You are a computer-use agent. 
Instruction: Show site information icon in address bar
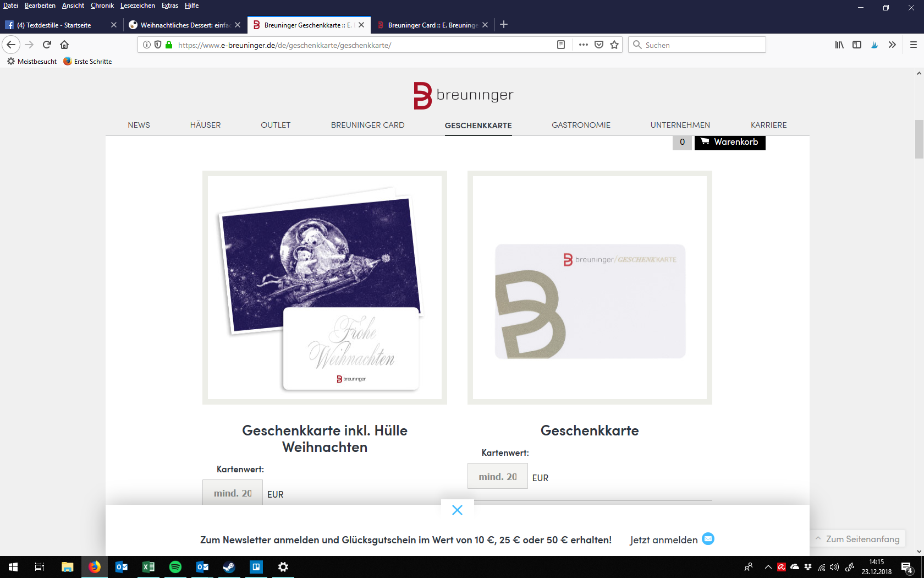click(147, 45)
